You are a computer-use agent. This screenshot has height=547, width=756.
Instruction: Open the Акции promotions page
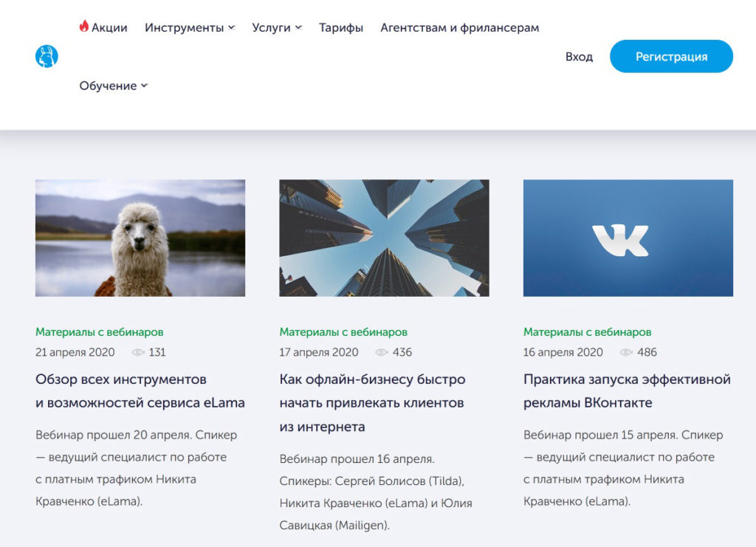[109, 28]
